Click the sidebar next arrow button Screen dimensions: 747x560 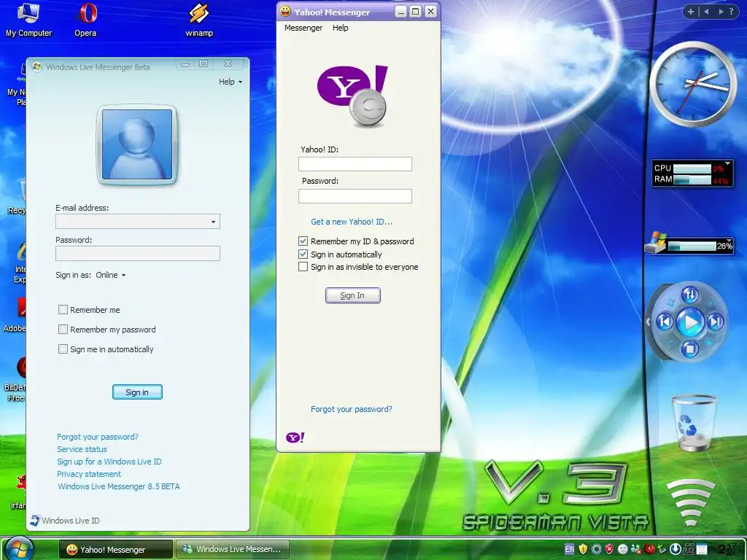coord(721,12)
